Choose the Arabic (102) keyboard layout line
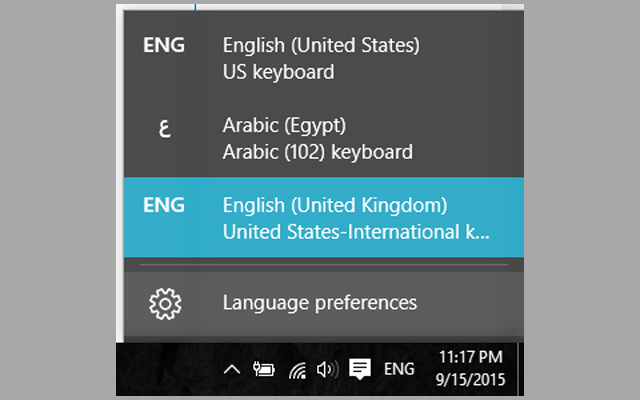This screenshot has height=400, width=640. point(317,153)
